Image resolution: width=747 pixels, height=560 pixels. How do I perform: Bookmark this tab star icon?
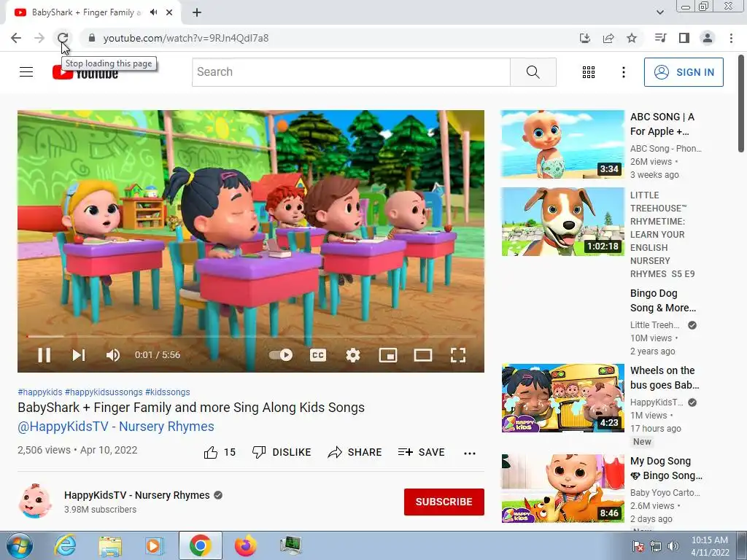(x=632, y=38)
